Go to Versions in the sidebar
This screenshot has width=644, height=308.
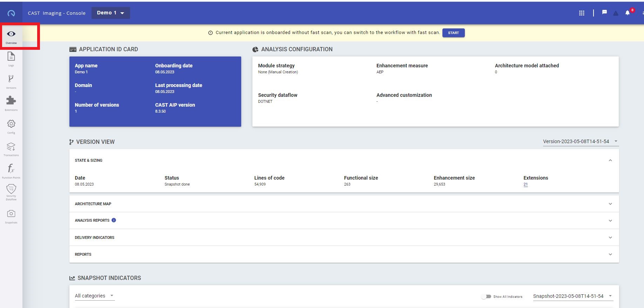(11, 79)
